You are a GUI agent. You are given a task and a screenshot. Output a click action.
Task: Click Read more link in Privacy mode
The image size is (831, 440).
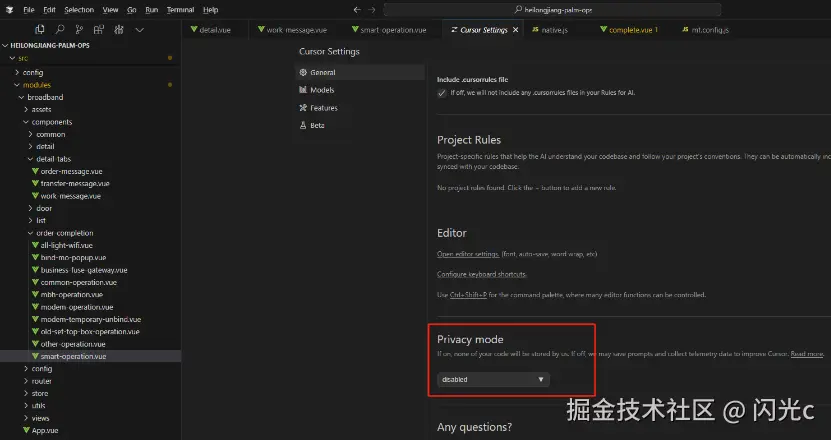tap(807, 354)
